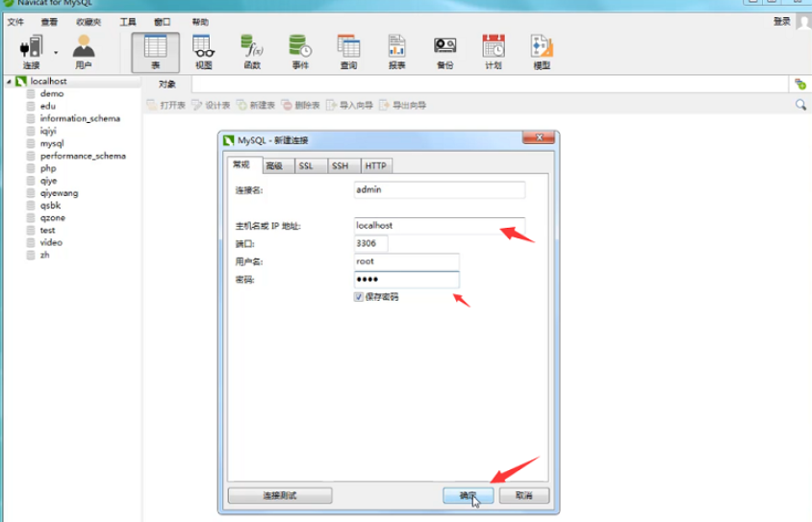Select the zh database
This screenshot has width=812, height=522.
pos(44,255)
